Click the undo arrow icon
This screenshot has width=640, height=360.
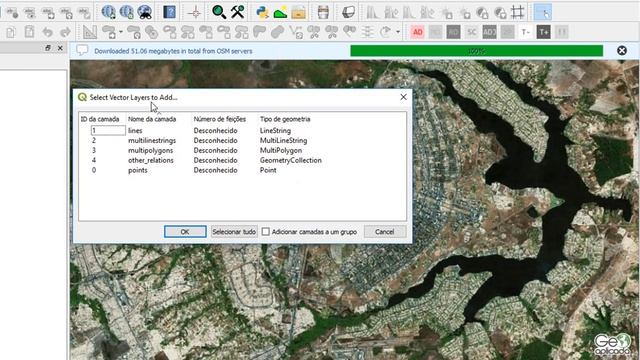pyautogui.click(x=48, y=32)
